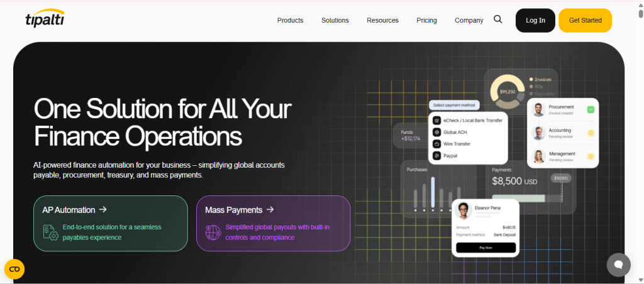Click the "Bank Deposit" payment method value
Screen dimensions: 644x284
coord(504,235)
